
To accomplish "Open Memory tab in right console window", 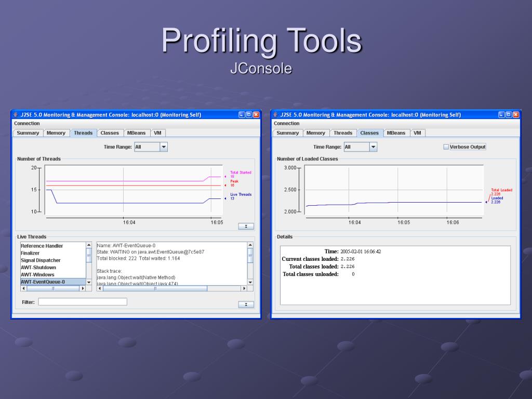I will click(x=315, y=133).
